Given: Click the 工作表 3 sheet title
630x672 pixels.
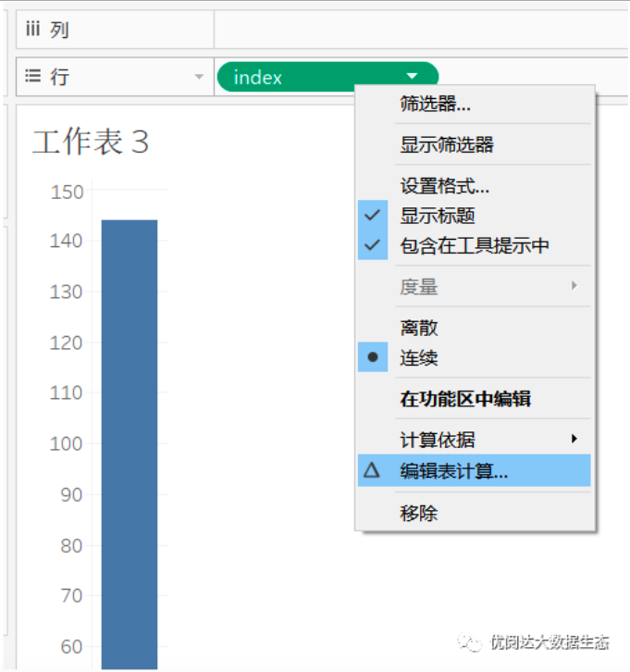Looking at the screenshot, I should [x=90, y=142].
